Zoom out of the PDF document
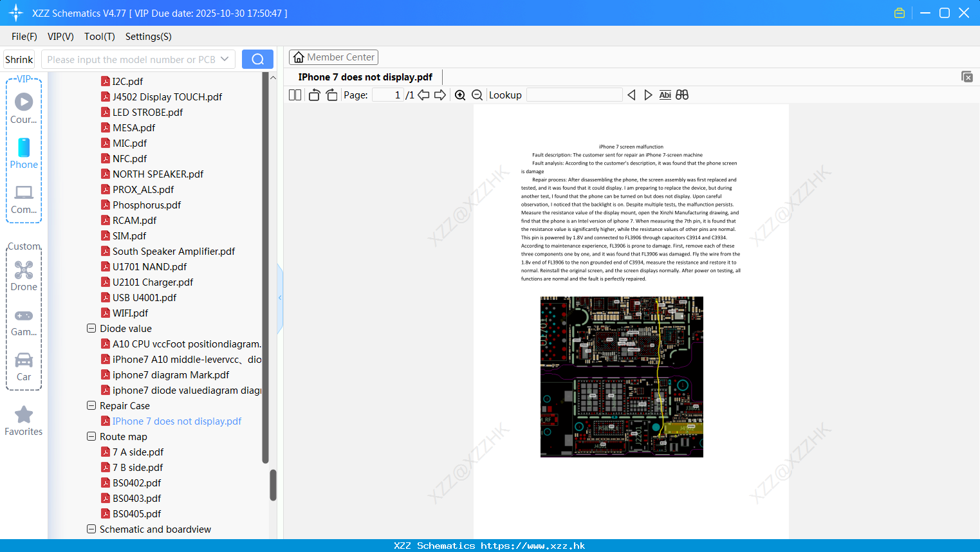This screenshot has width=980, height=552. pos(477,95)
